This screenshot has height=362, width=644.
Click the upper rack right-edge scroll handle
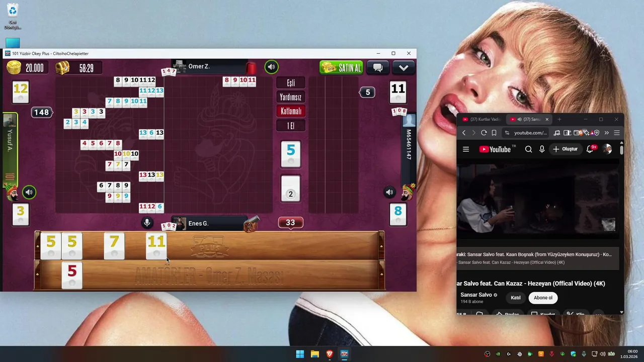click(x=381, y=246)
